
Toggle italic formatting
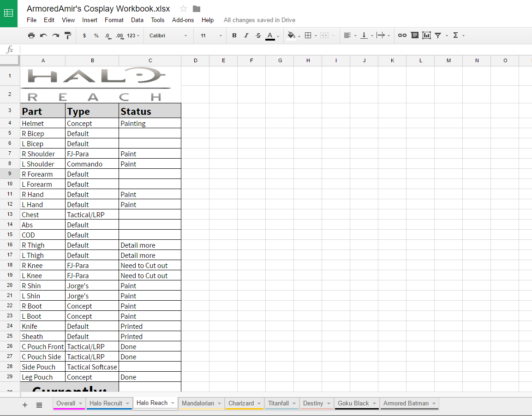pyautogui.click(x=246, y=35)
